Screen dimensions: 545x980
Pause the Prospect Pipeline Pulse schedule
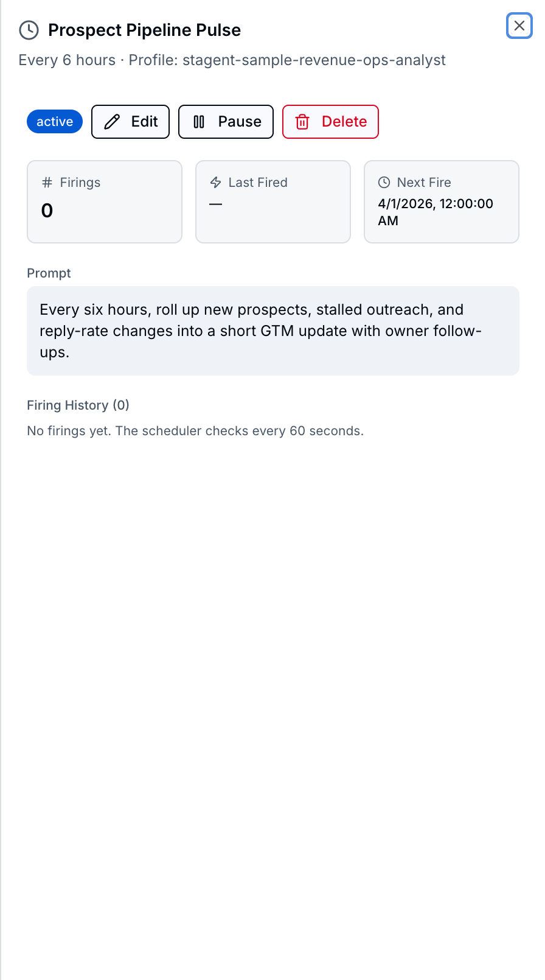point(226,121)
